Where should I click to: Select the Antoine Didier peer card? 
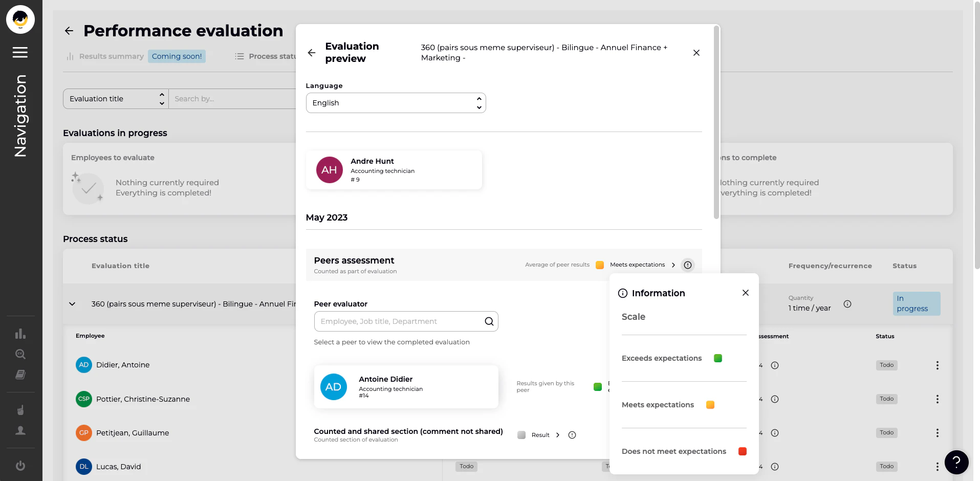[x=406, y=387]
